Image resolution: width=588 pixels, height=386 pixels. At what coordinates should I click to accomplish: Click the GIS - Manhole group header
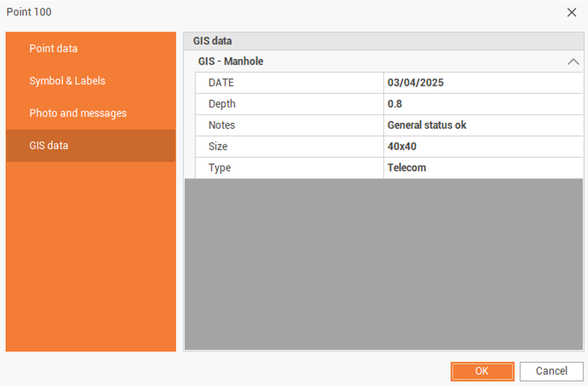point(231,62)
